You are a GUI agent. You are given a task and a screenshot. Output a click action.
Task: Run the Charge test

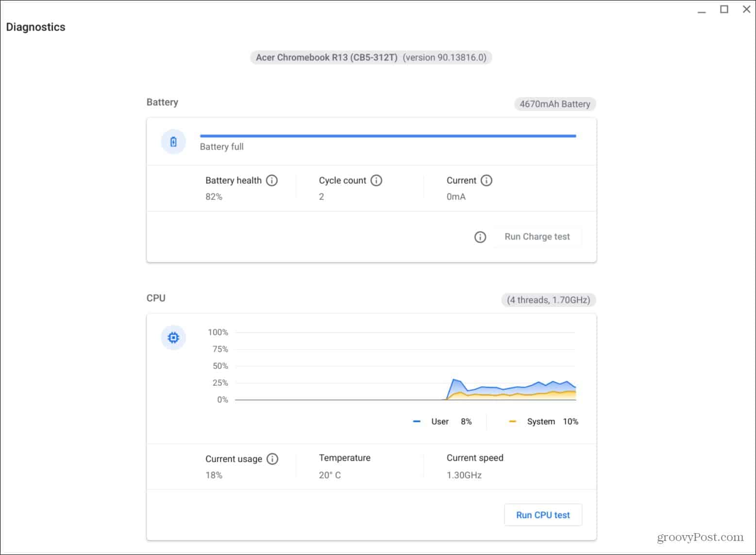coord(537,237)
